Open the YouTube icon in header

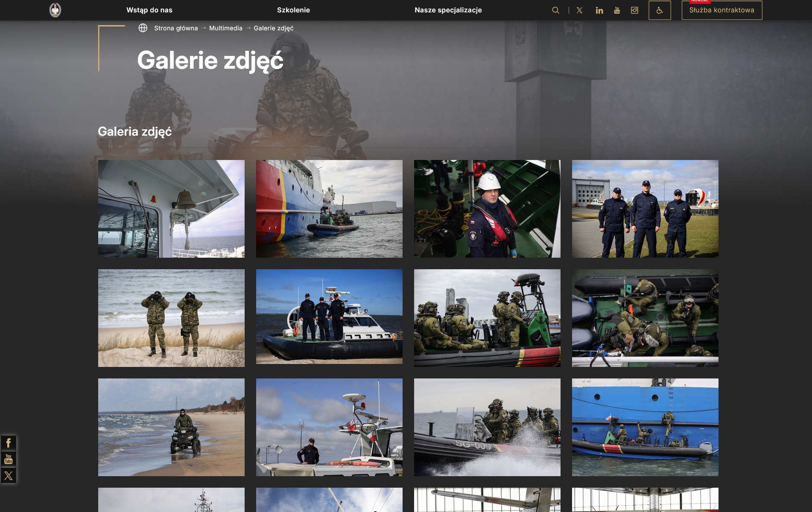(x=617, y=10)
